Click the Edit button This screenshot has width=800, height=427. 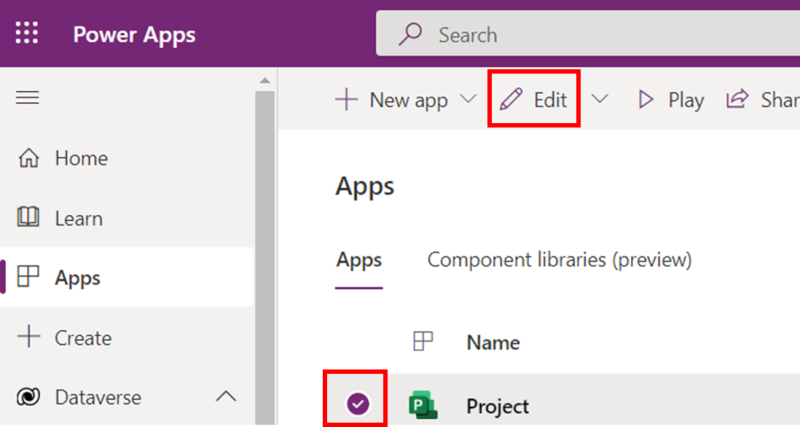[x=534, y=99]
